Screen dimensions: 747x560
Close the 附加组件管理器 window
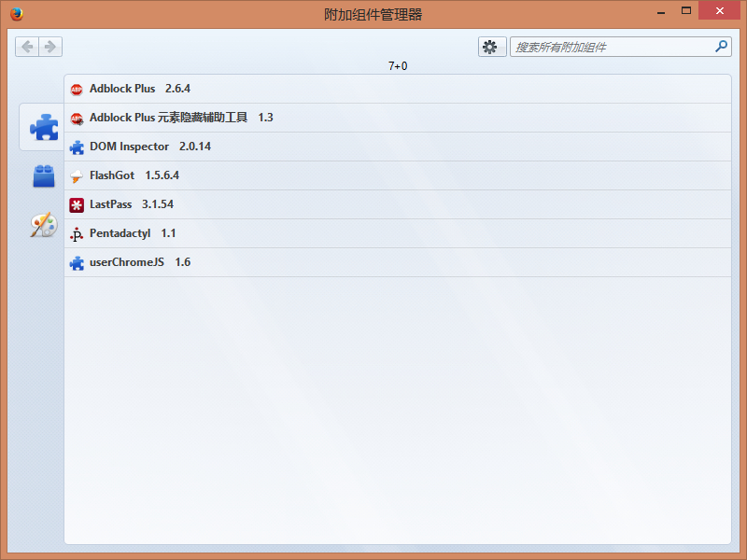[719, 10]
